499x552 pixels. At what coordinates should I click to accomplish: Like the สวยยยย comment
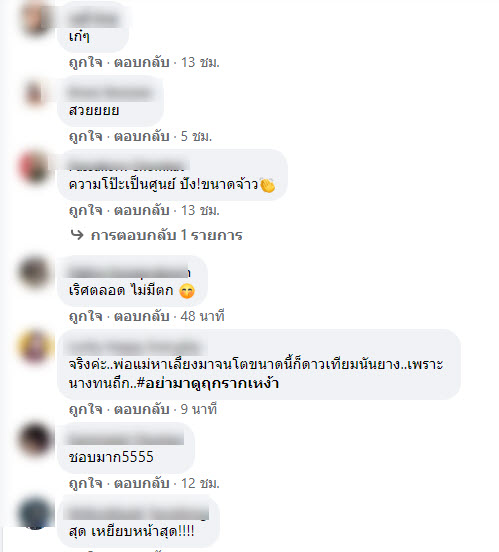(x=86, y=136)
